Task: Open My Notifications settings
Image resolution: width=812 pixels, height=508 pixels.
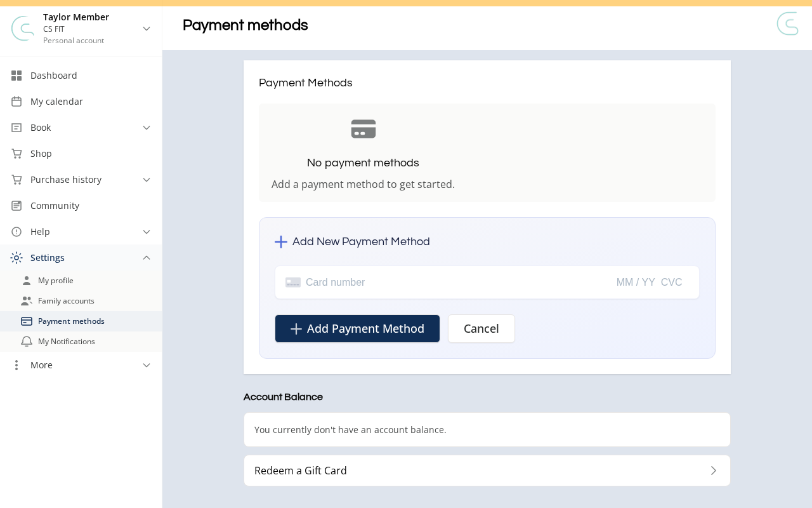Action: [x=81, y=342]
